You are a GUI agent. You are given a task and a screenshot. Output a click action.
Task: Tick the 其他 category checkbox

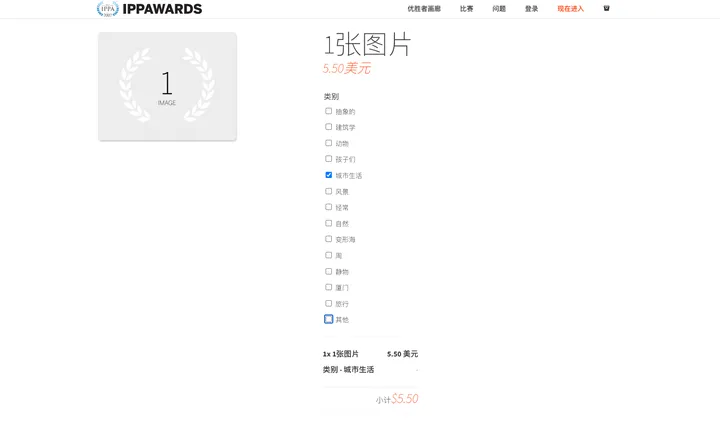[x=328, y=319]
